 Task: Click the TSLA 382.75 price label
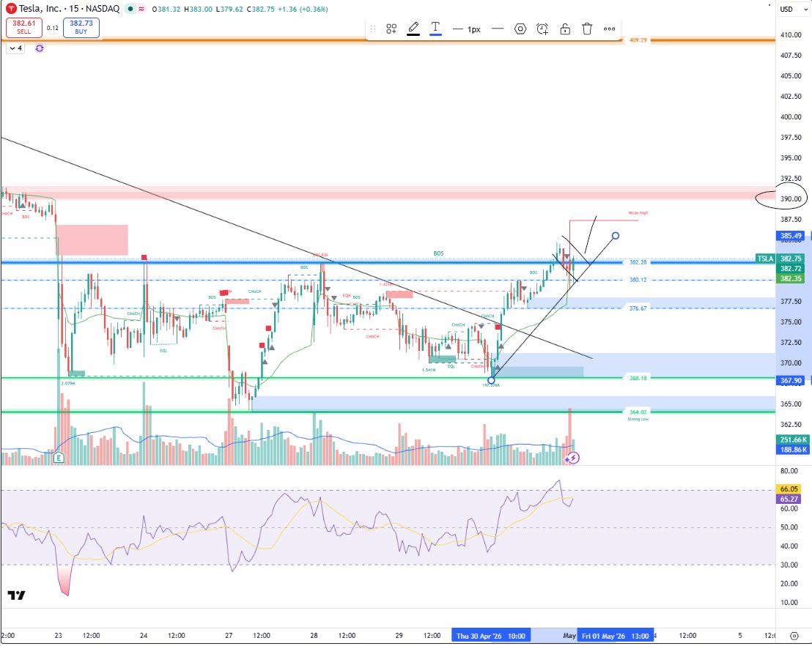(780, 259)
